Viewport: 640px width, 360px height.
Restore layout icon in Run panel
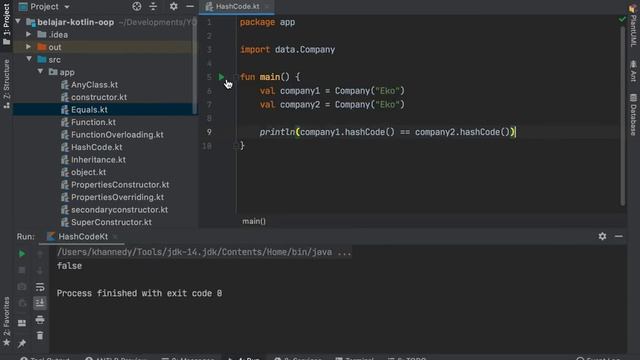coord(22,323)
